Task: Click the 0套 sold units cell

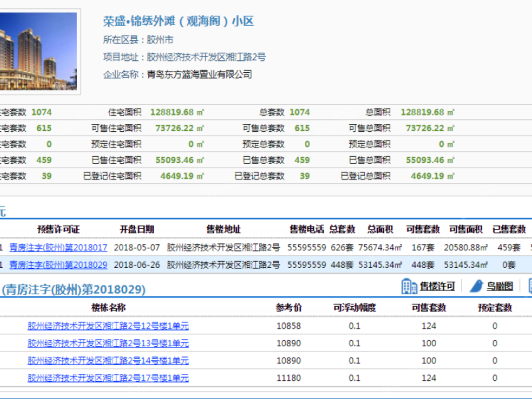Action: 509,265
